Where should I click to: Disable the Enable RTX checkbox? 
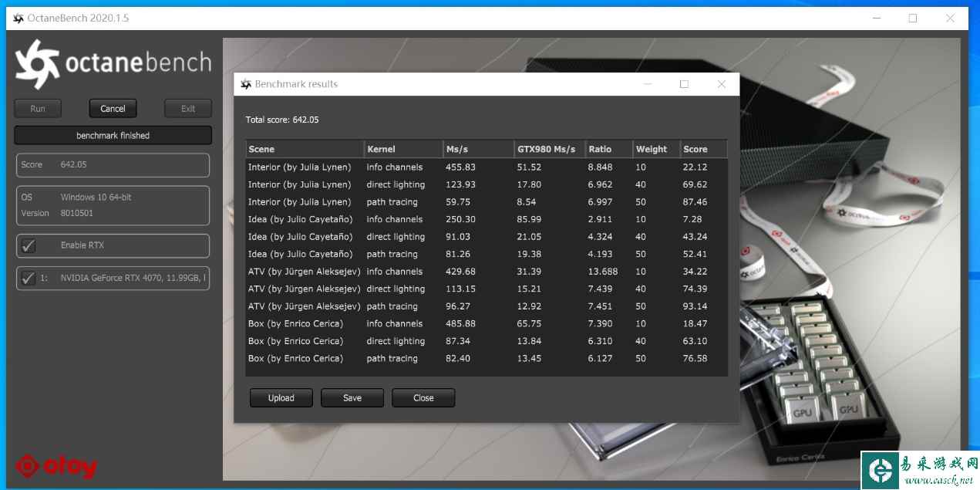[29, 246]
